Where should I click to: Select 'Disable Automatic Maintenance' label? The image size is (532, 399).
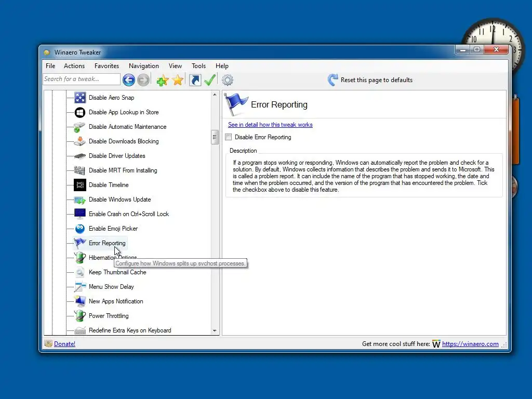[x=128, y=127]
